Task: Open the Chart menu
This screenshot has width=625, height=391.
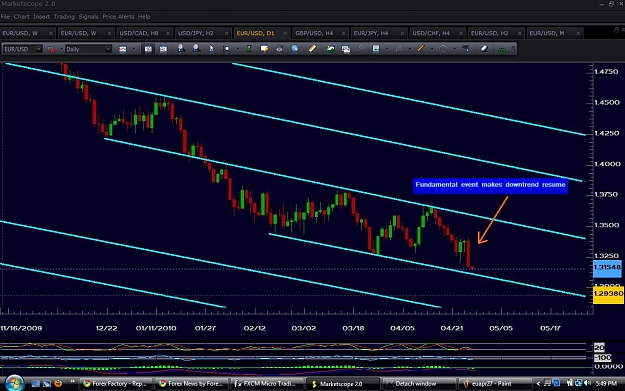Action: [22, 17]
